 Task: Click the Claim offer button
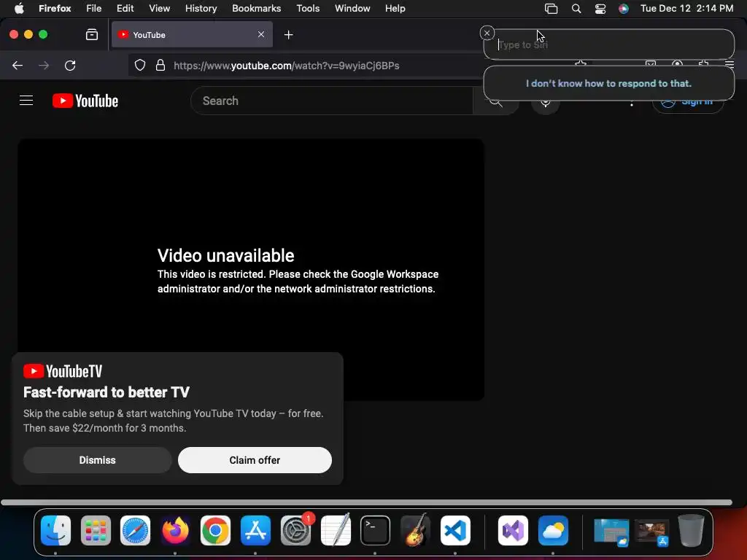tap(255, 460)
